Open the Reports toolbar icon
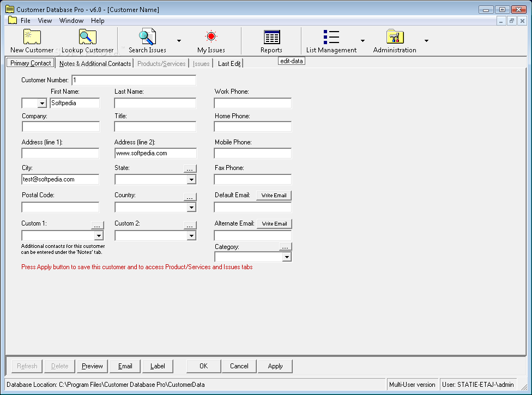532x395 pixels. tap(271, 41)
